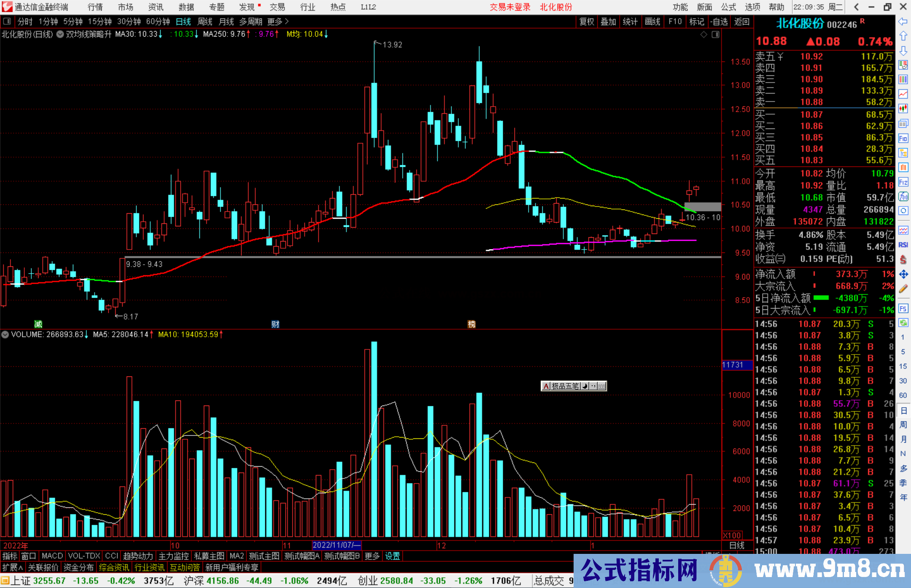The image size is (911, 588).
Task: Open the F10 company info sidebar icon
Action: (x=903, y=138)
